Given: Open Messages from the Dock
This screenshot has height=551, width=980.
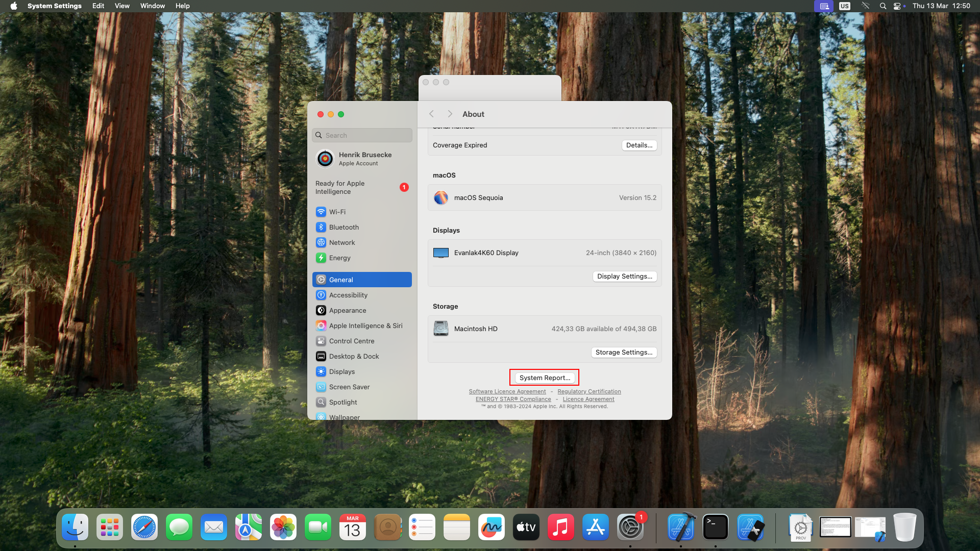Looking at the screenshot, I should point(179,527).
